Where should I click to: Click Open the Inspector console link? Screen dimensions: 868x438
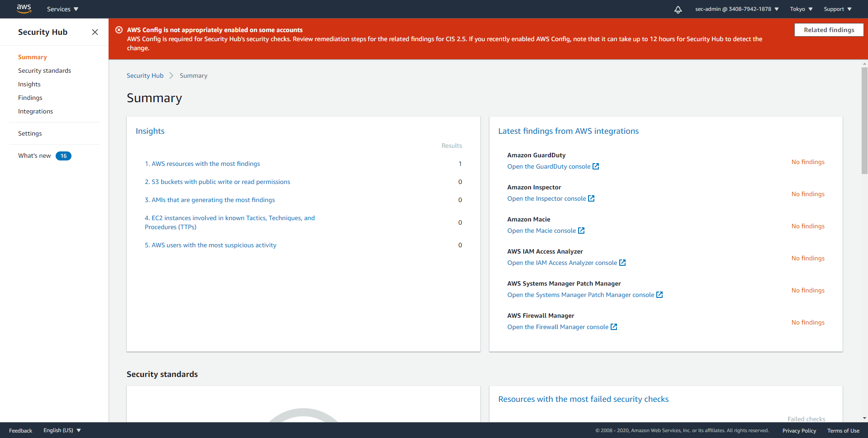pyautogui.click(x=546, y=198)
